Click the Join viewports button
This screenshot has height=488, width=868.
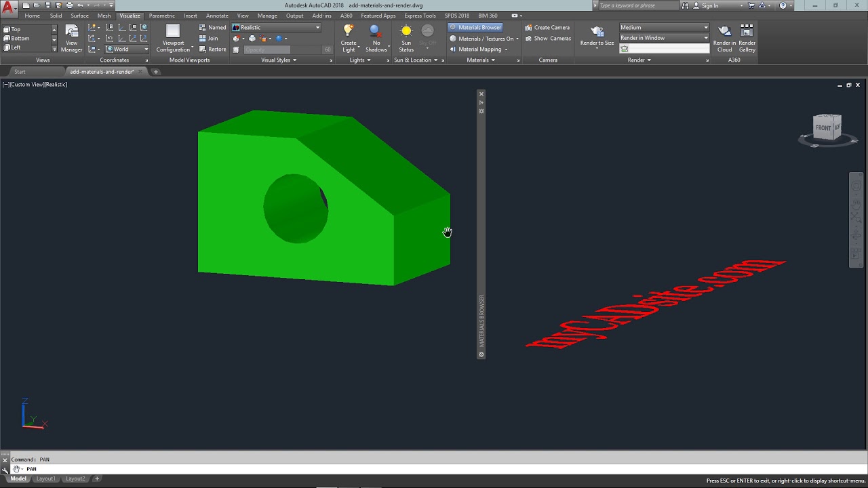[209, 39]
